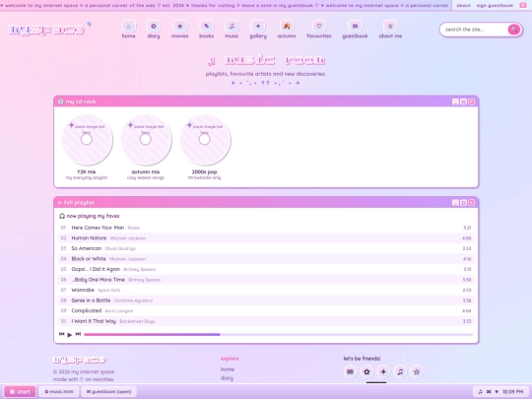Play Here Comes Your Man track
The width and height of the screenshot is (532, 399).
tap(266, 228)
